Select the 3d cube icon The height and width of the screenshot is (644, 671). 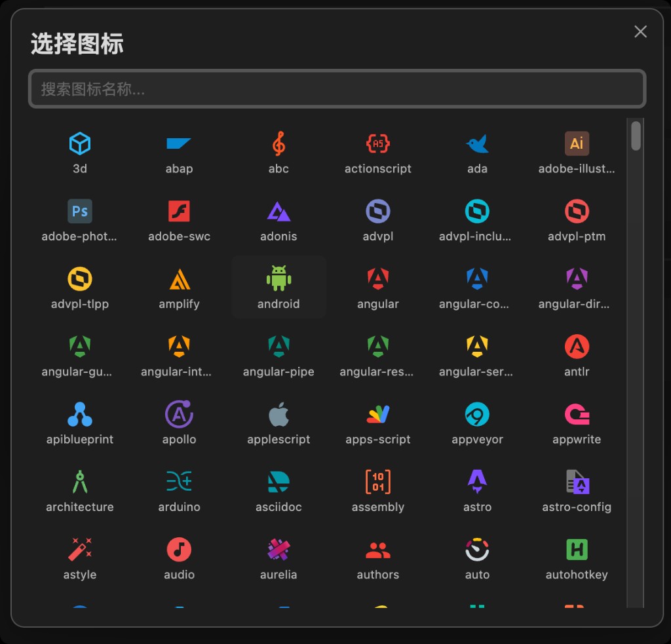[79, 143]
